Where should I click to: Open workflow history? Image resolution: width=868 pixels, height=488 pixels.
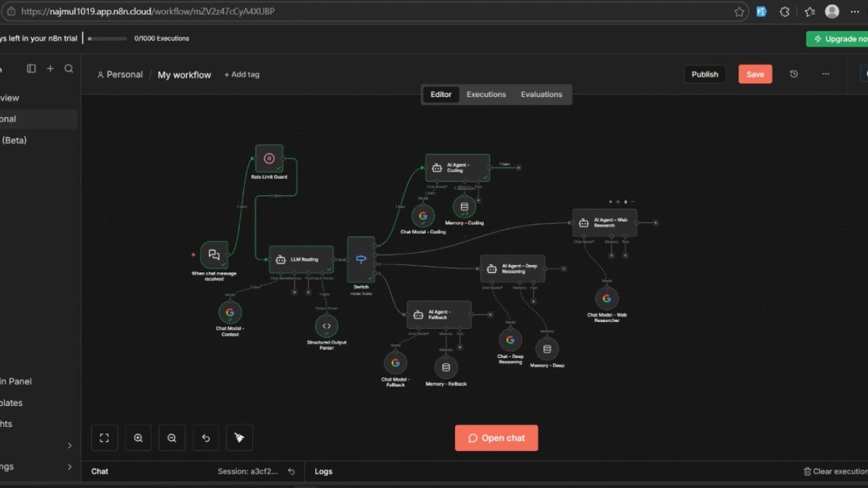794,74
